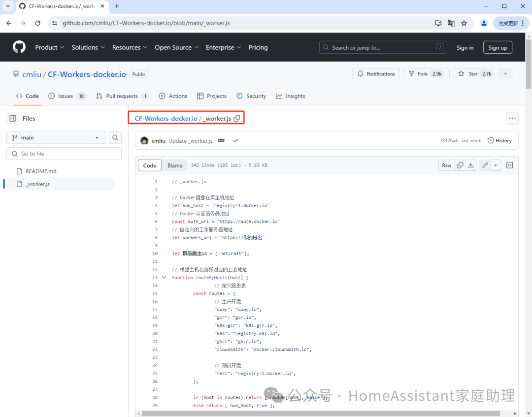
Task: Click the install app icon in address bar
Action: tap(438, 23)
